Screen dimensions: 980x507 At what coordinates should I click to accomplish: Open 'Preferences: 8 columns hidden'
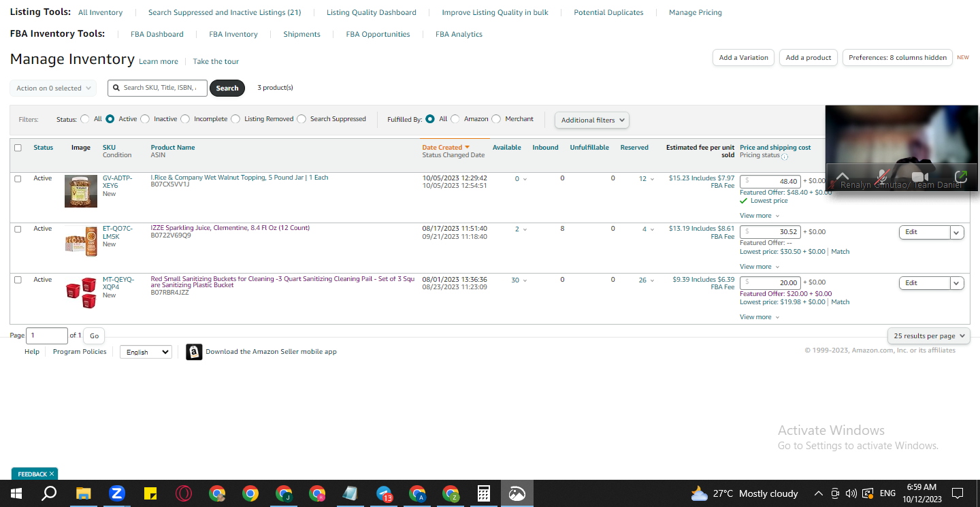point(898,58)
